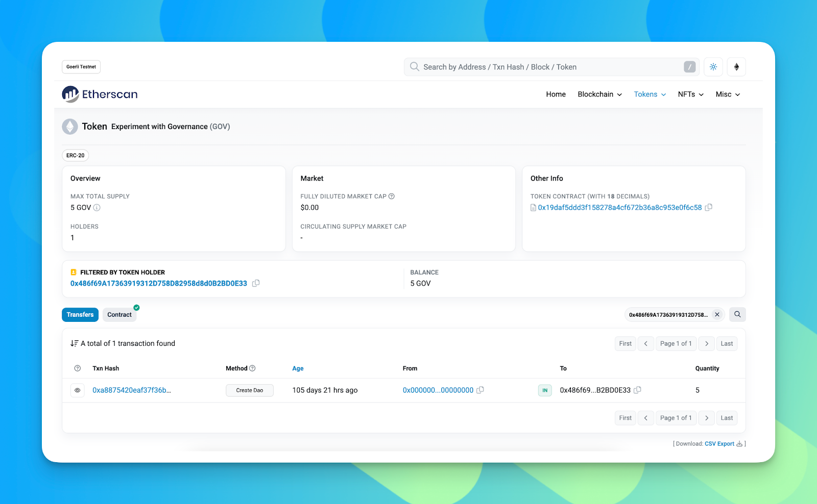Go to Home in navigation
Screen dimensions: 817x504
(x=556, y=94)
